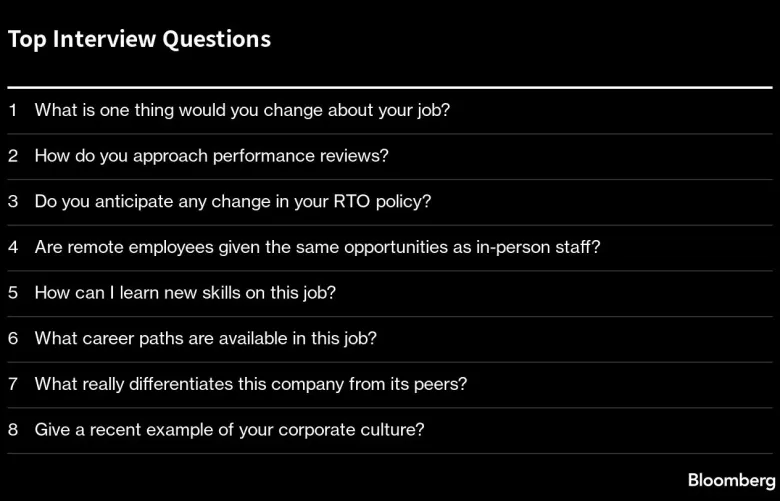The height and width of the screenshot is (501, 780).
Task: Click the row number 8
Action: (x=13, y=430)
